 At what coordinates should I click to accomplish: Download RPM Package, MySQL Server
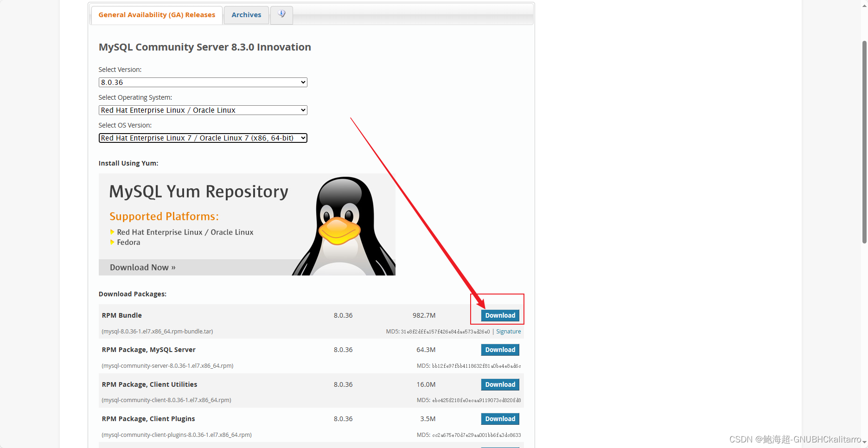click(x=500, y=350)
